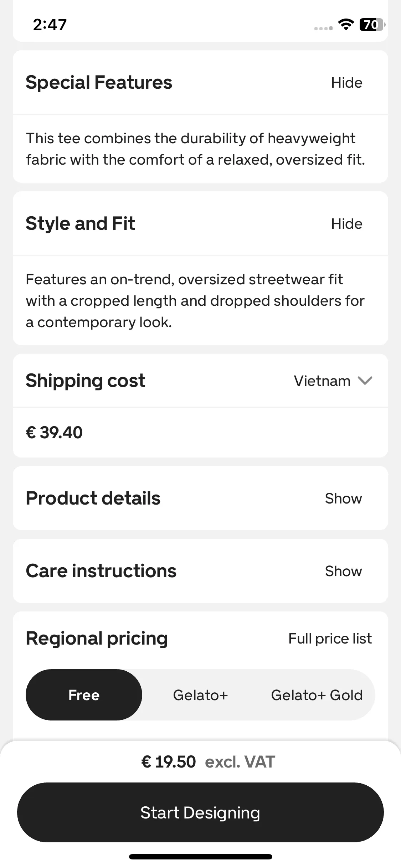Screen dimensions: 401x868
Task: Tap the cellular signal dots
Action: click(323, 28)
